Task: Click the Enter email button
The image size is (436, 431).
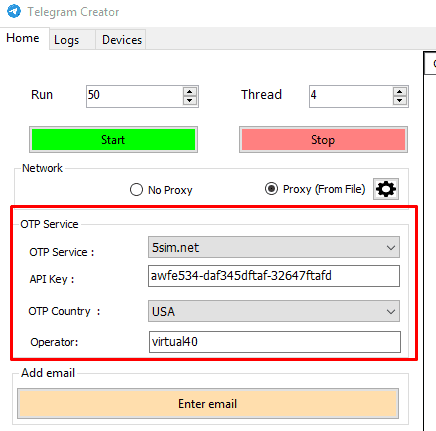Action: pyautogui.click(x=208, y=404)
